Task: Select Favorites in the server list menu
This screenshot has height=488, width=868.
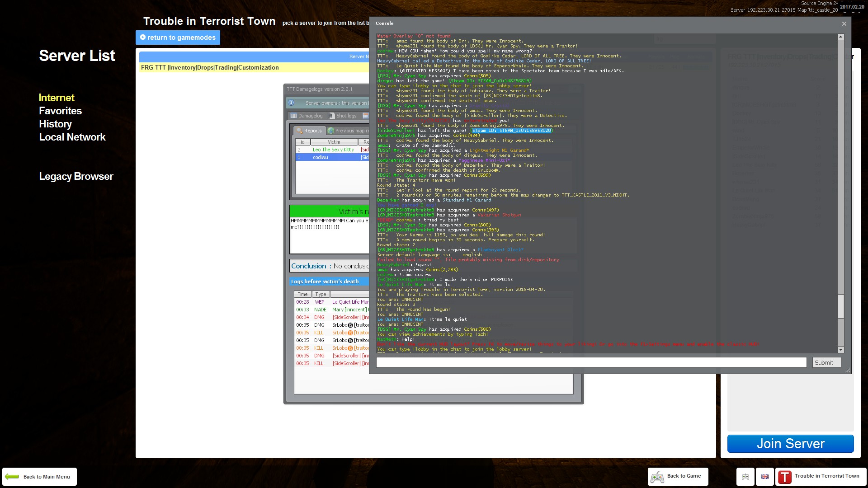Action: coord(60,111)
